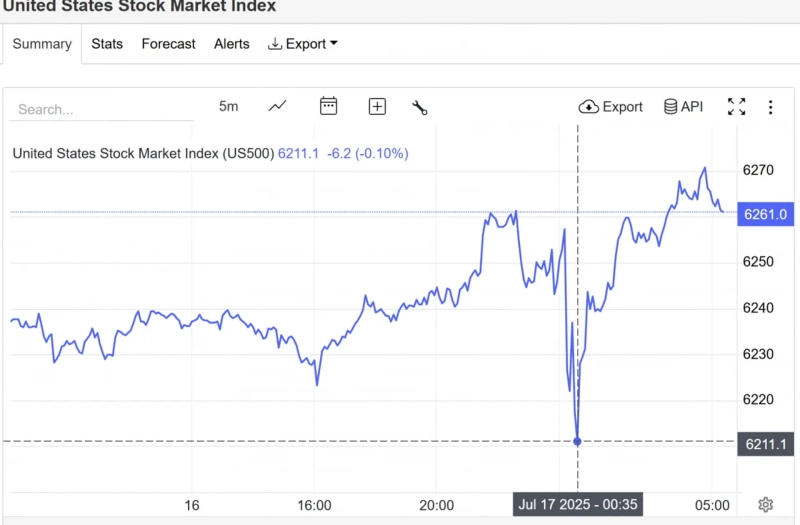Expand the chart to fullscreen
Viewport: 800px width, 525px height.
(x=737, y=106)
